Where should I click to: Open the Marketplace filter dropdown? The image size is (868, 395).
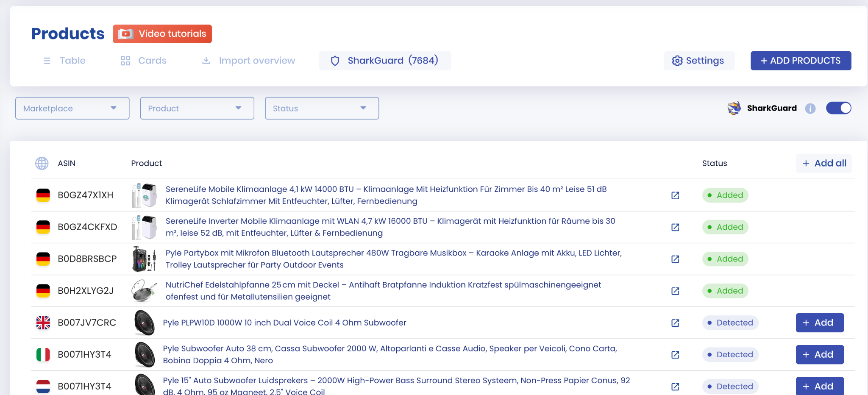click(x=72, y=108)
